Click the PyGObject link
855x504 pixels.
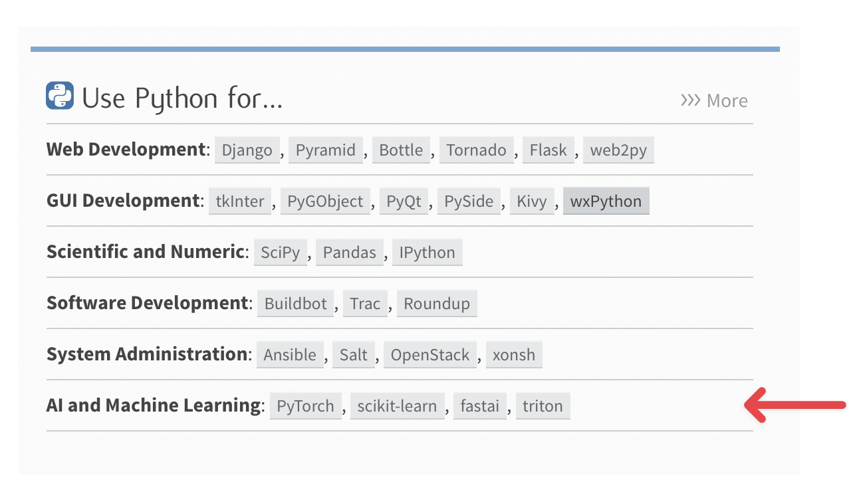325,201
